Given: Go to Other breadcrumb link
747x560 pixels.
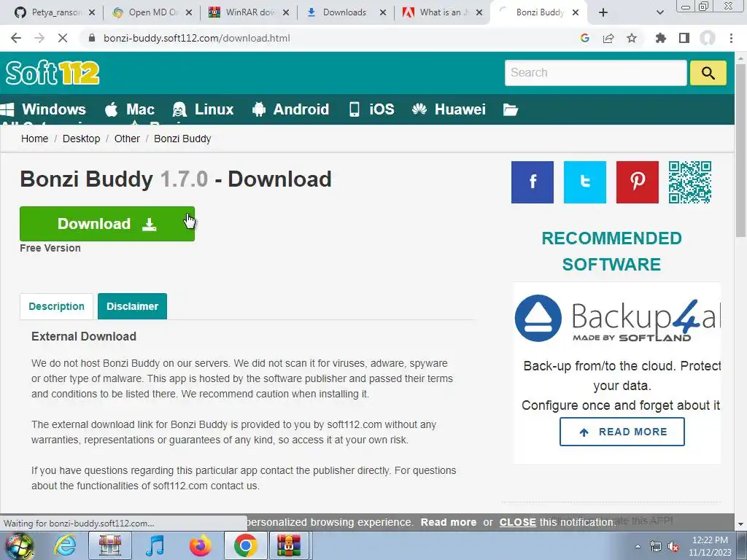Looking at the screenshot, I should (x=127, y=139).
